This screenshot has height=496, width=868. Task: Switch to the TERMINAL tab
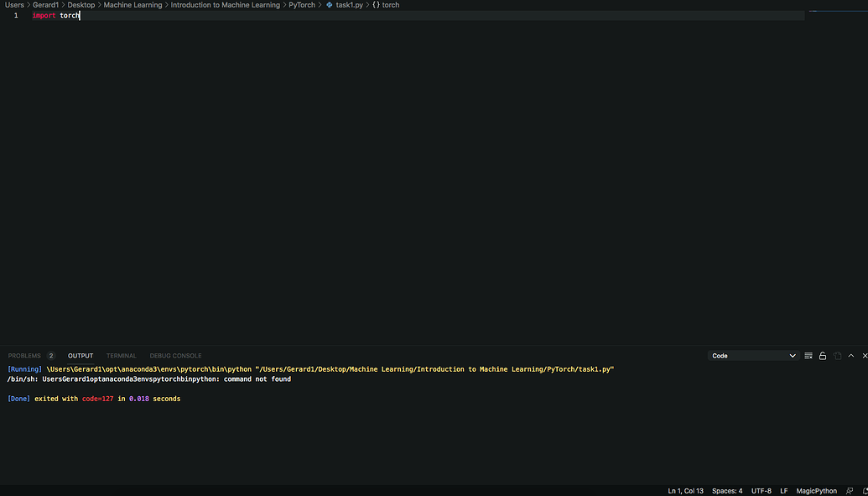click(122, 356)
